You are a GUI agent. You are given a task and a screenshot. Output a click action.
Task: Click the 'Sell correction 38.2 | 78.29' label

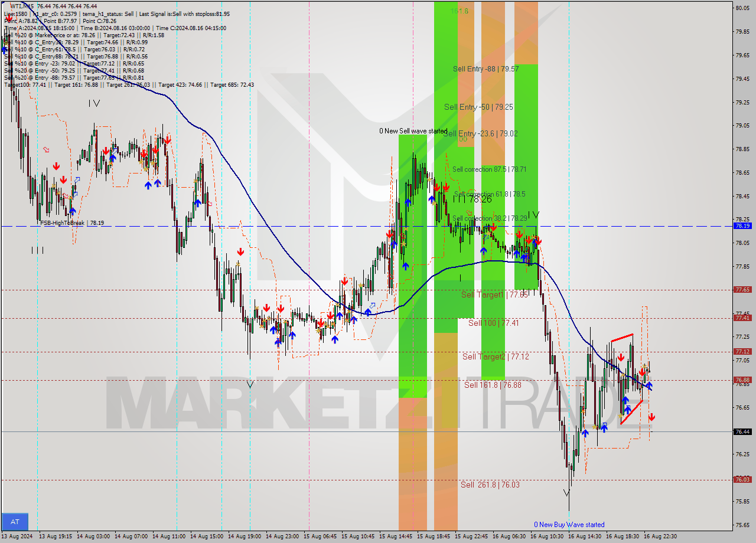[490, 218]
